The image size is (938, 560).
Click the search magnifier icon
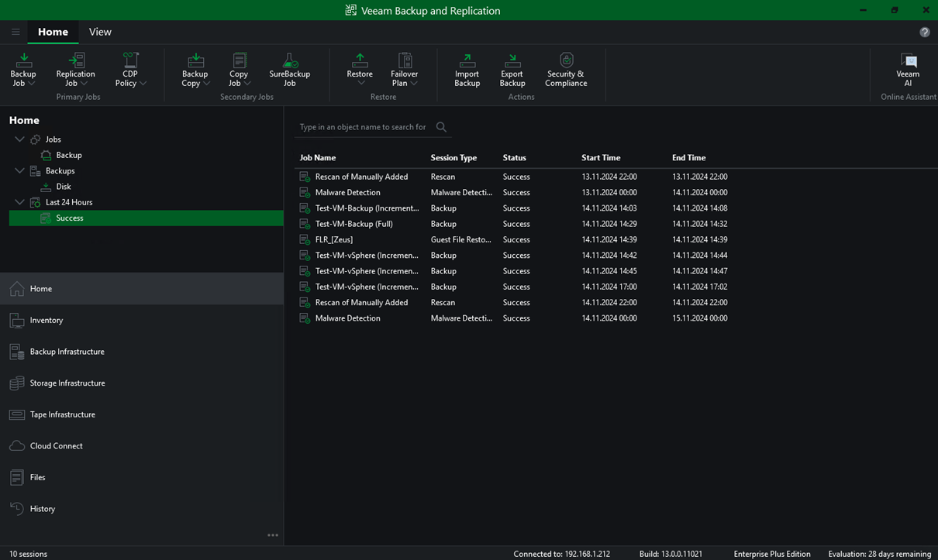[441, 127]
